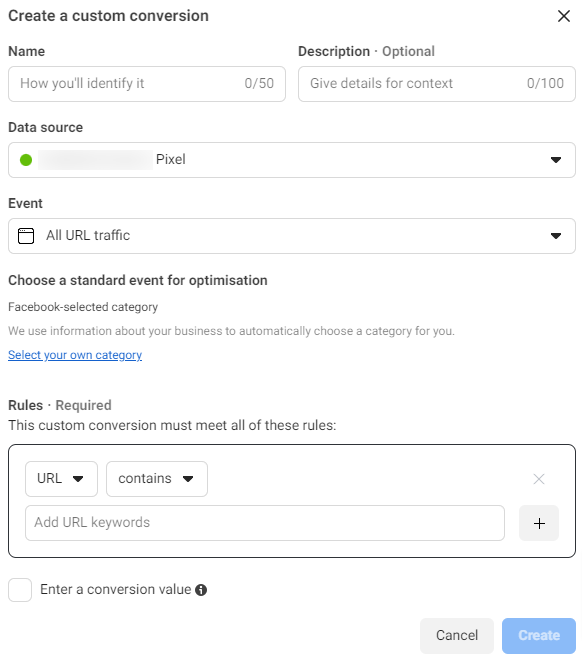
Task: Click the Rules Required heading
Action: (x=60, y=405)
